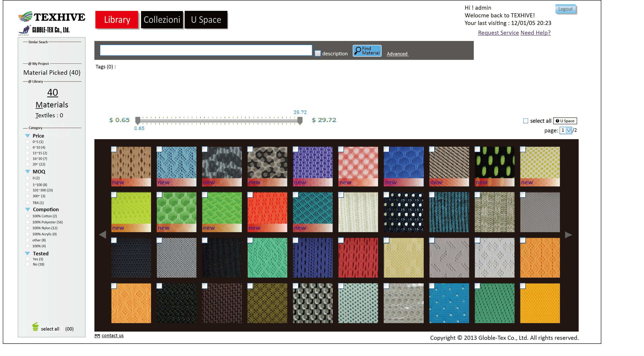The height and width of the screenshot is (356, 644).
Task: Click the material search input field
Action: 206,50
